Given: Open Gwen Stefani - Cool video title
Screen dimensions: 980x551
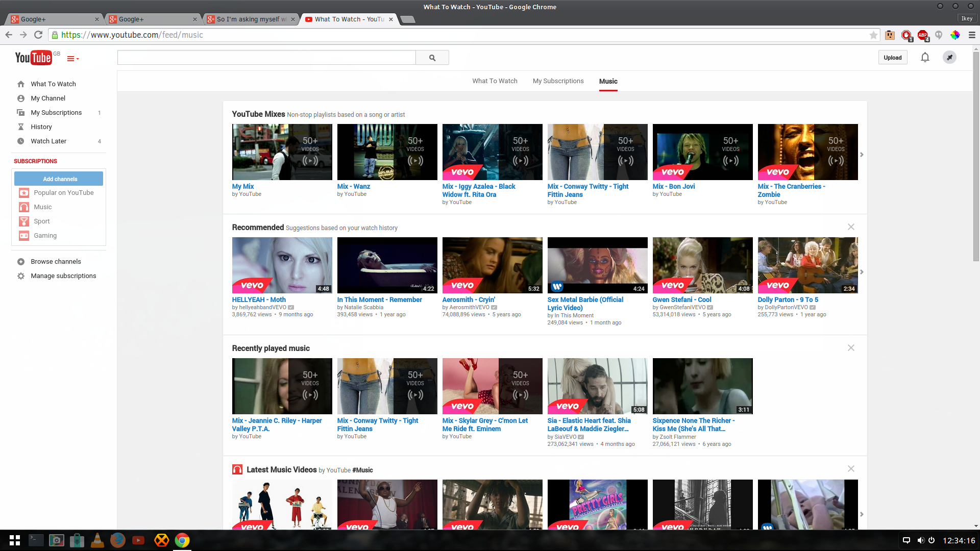Looking at the screenshot, I should coord(681,300).
